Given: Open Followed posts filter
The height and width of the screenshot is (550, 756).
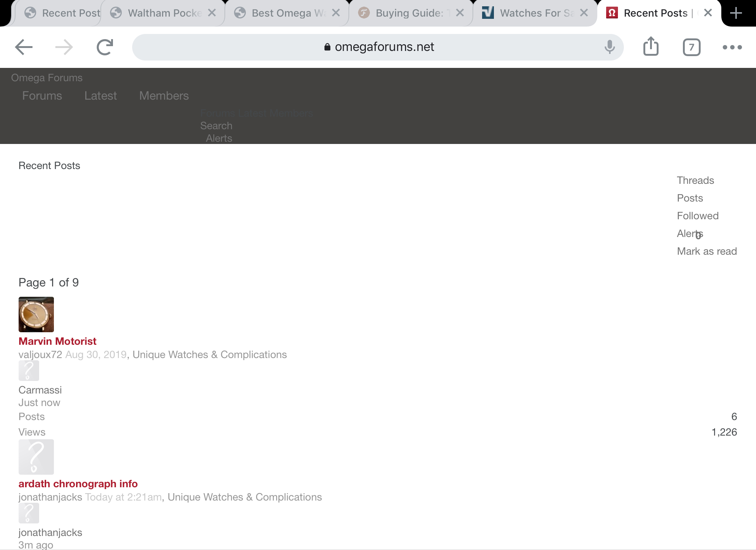Looking at the screenshot, I should click(x=697, y=216).
